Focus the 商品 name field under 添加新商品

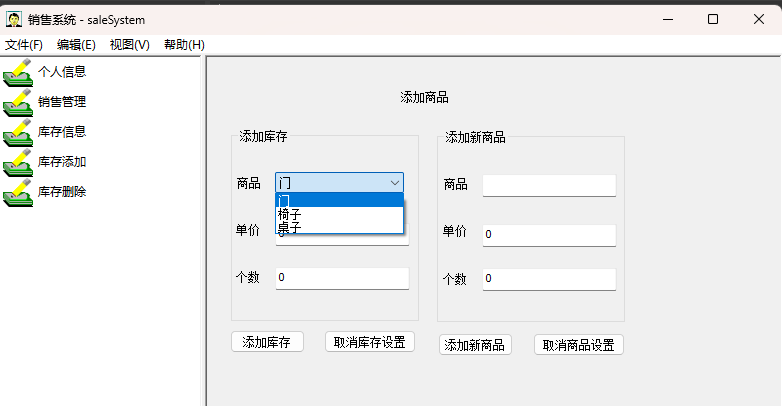pyautogui.click(x=549, y=186)
